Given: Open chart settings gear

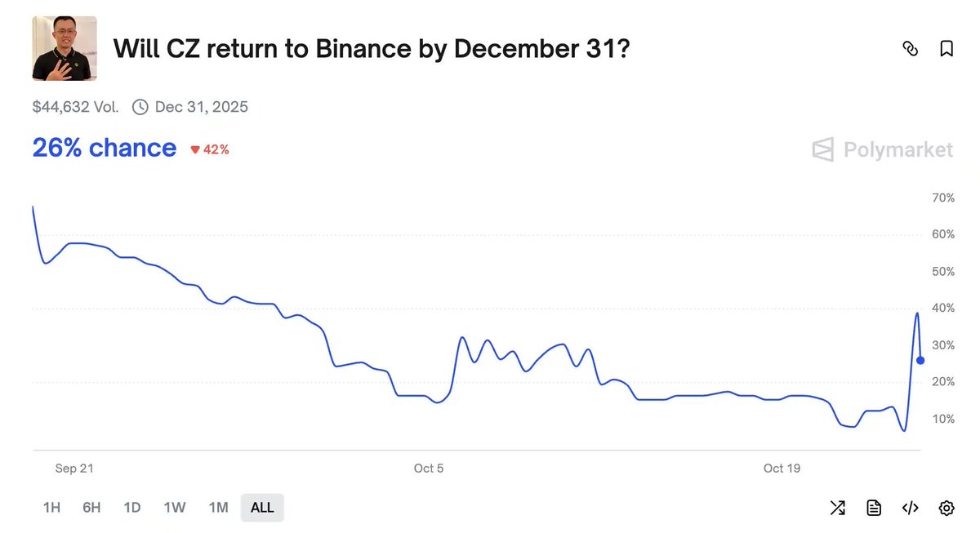Looking at the screenshot, I should tap(947, 508).
